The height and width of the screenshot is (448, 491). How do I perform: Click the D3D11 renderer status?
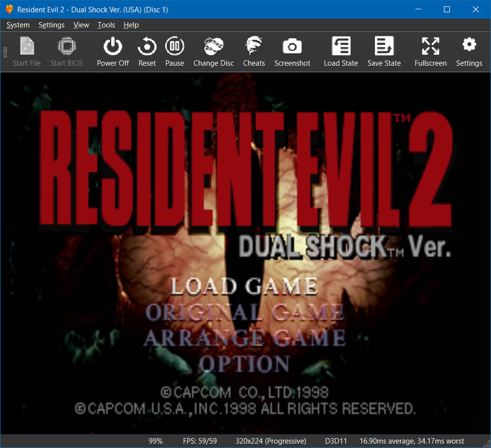tap(336, 441)
